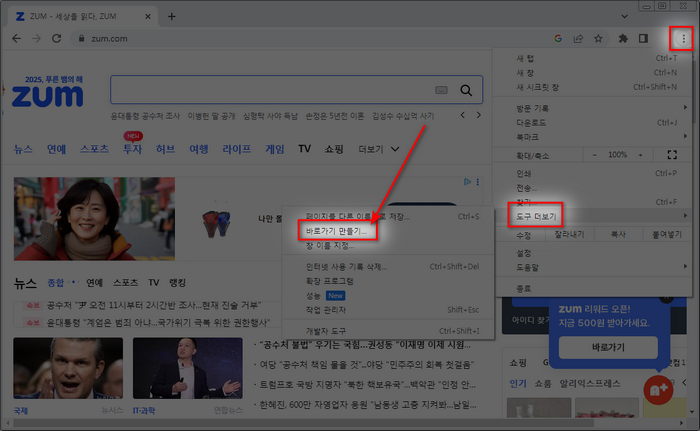Choose 다운로드 from the menu
The width and height of the screenshot is (700, 431).
pos(594,122)
